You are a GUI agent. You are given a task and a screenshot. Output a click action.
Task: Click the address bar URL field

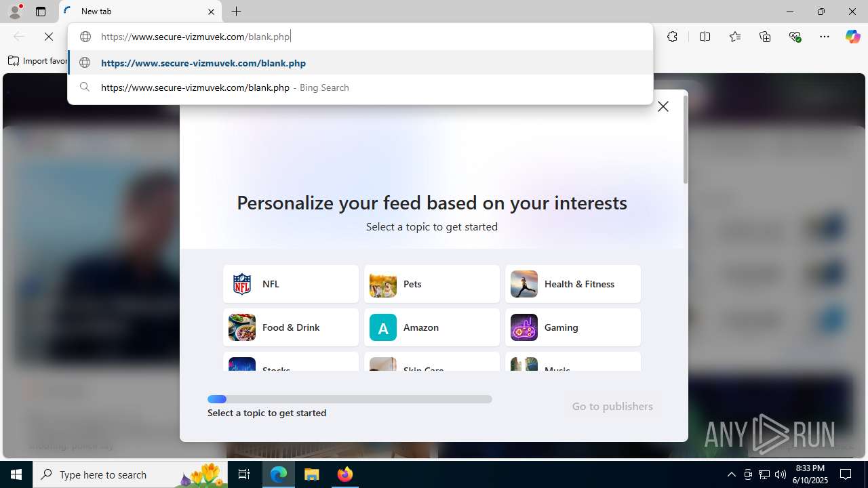tap(360, 37)
